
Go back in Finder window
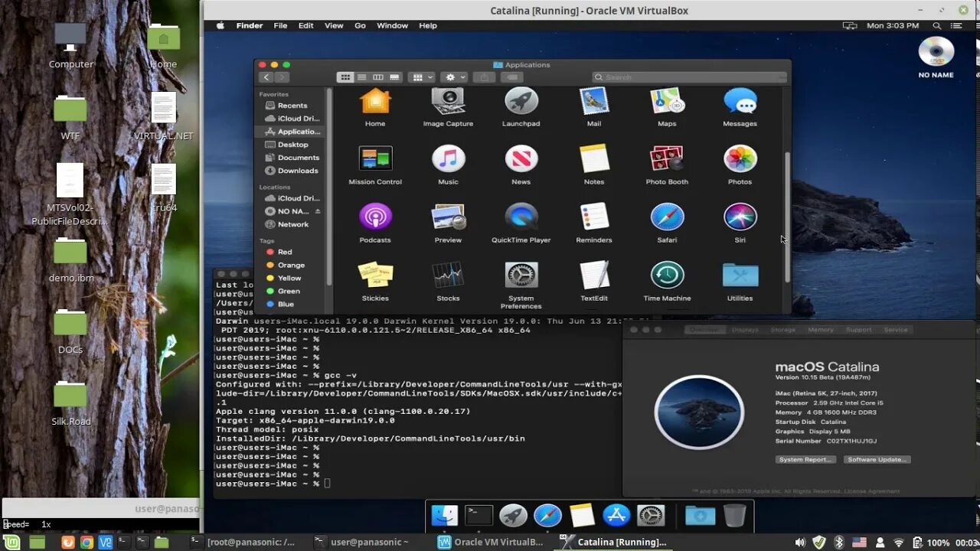[266, 77]
